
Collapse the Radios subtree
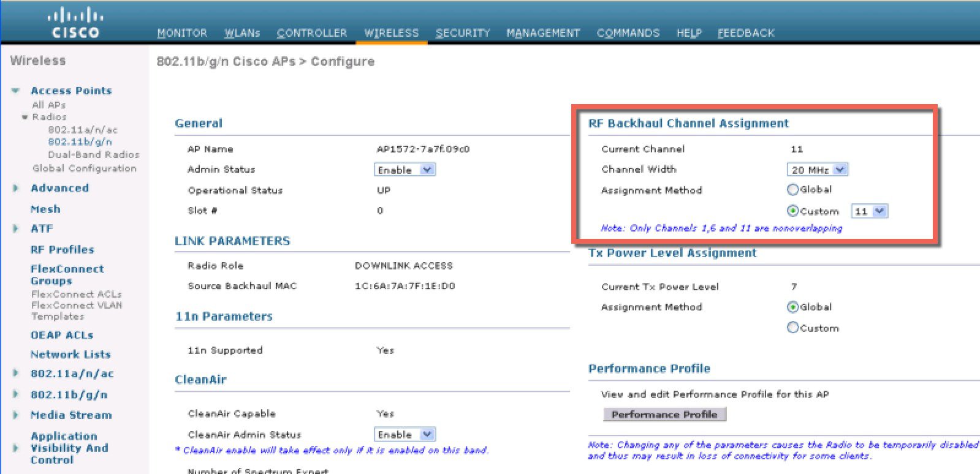coord(25,117)
